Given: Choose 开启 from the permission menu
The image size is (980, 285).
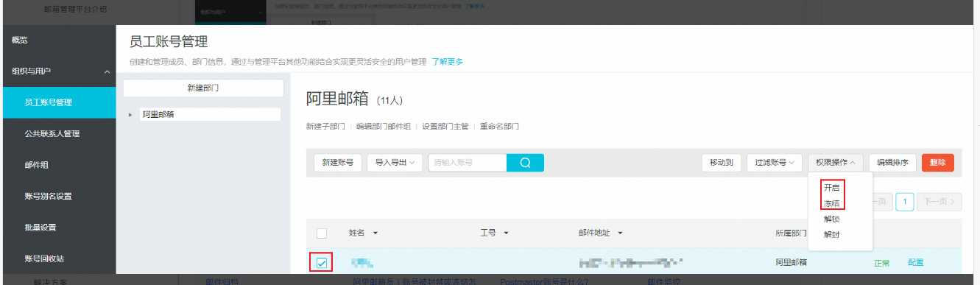Looking at the screenshot, I should [x=831, y=187].
